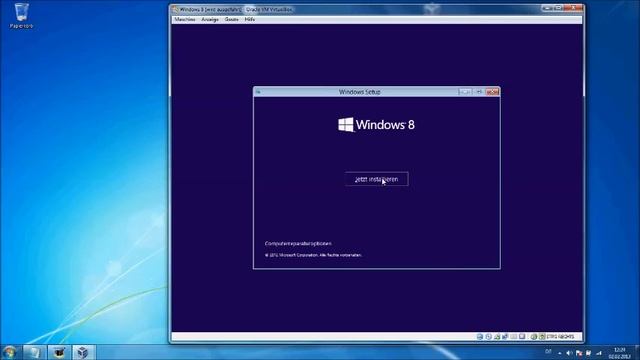This screenshot has height=360, width=640.
Task: Open the Geräte menu
Action: tap(231, 20)
